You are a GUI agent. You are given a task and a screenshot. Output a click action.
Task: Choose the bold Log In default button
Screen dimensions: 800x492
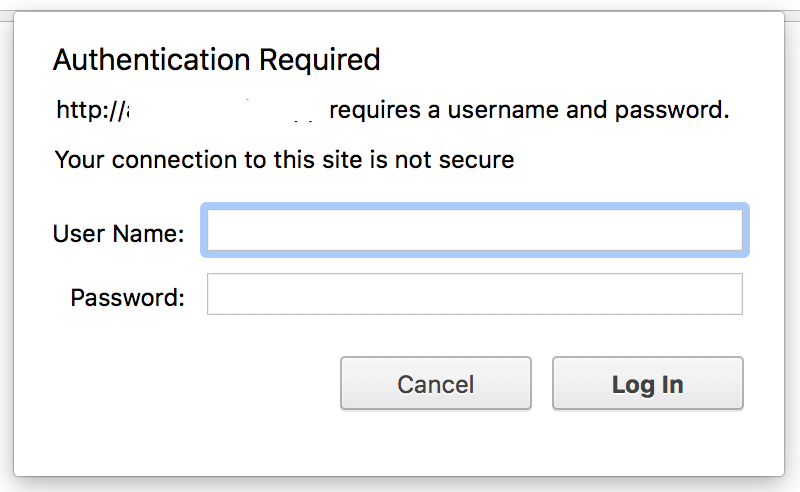tap(647, 383)
